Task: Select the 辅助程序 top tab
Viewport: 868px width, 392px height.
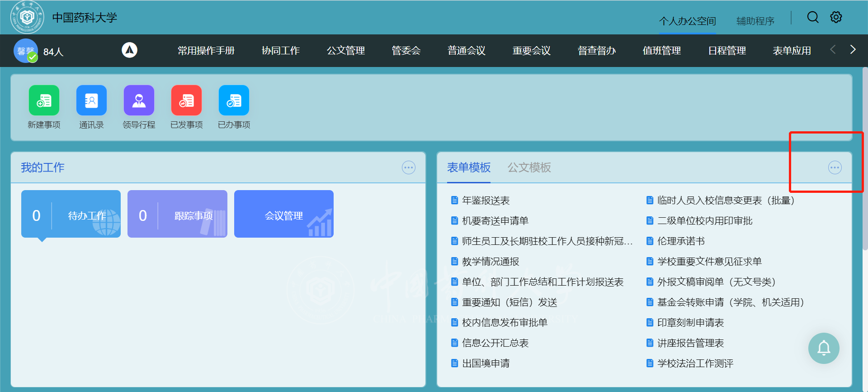Action: point(755,21)
